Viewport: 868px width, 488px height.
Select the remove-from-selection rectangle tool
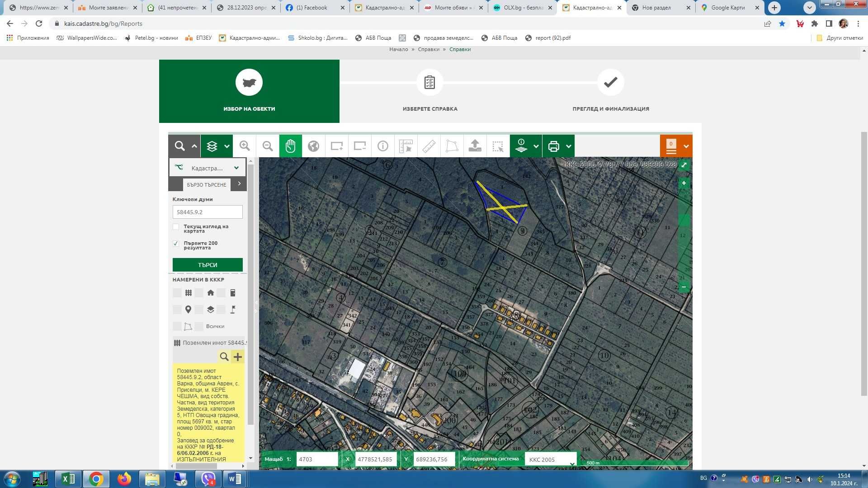tap(360, 146)
